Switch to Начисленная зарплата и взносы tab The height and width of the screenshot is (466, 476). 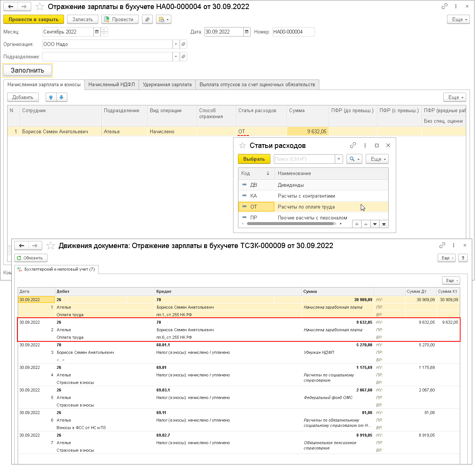44,85
